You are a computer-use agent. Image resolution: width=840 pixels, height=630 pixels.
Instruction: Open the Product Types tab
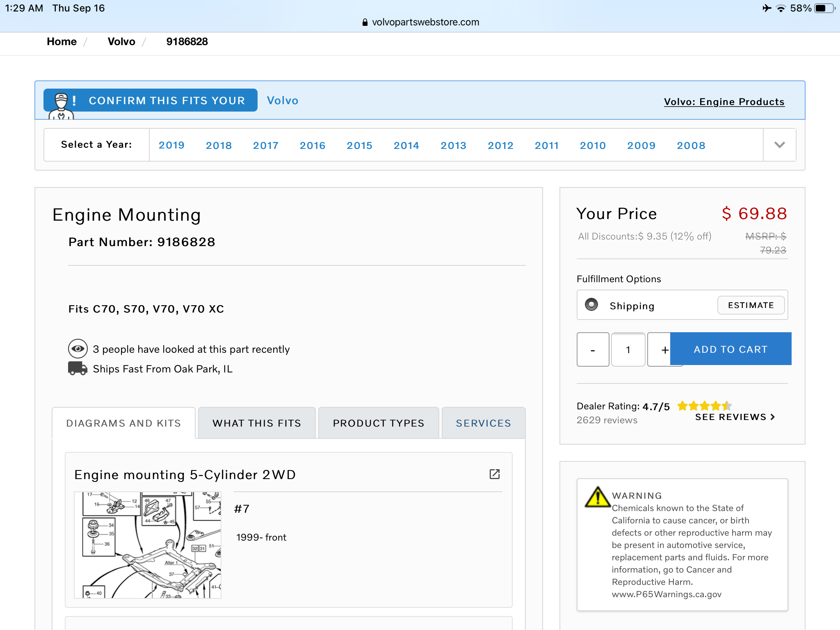379,423
